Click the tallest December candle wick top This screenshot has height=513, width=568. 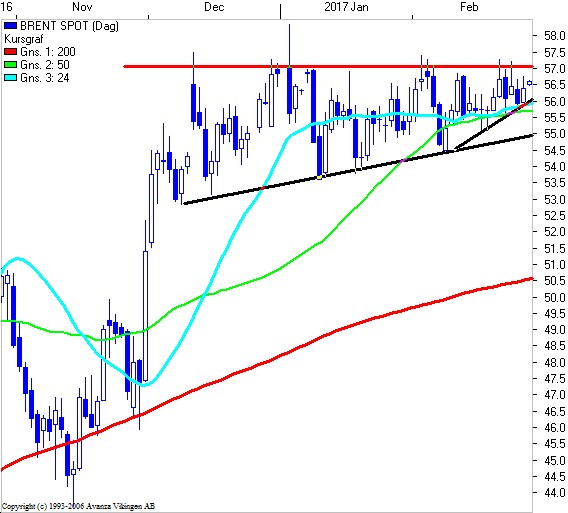(x=289, y=25)
